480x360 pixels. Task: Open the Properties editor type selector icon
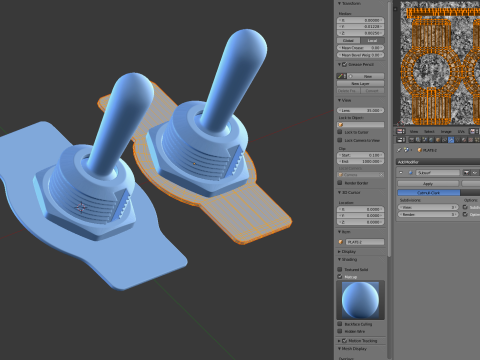[x=401, y=140]
